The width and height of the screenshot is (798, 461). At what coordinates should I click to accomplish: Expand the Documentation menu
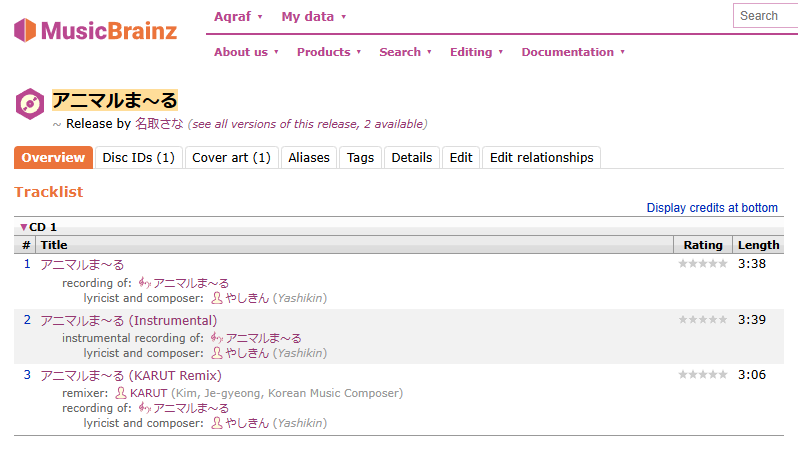click(x=572, y=52)
